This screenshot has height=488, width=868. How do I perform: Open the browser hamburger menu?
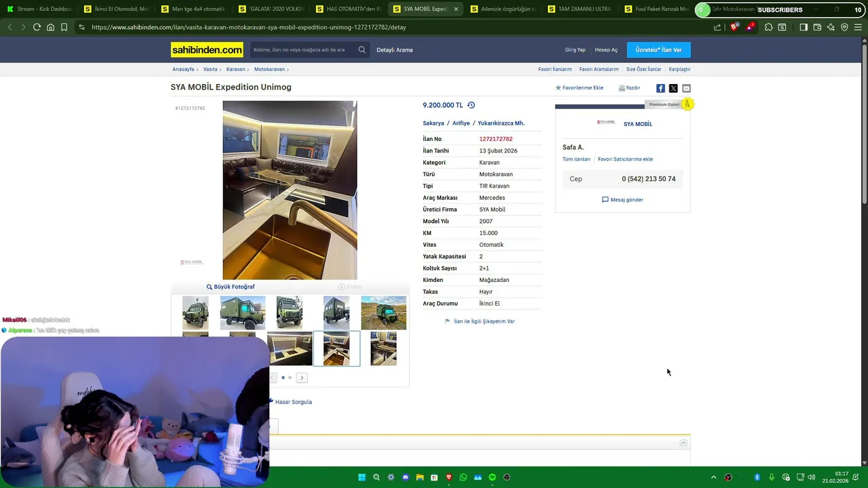pyautogui.click(x=858, y=27)
